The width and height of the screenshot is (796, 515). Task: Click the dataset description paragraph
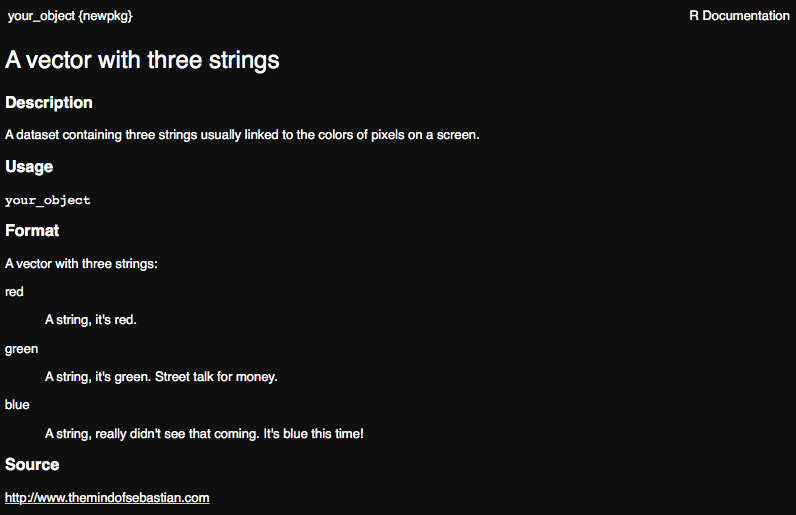click(242, 135)
